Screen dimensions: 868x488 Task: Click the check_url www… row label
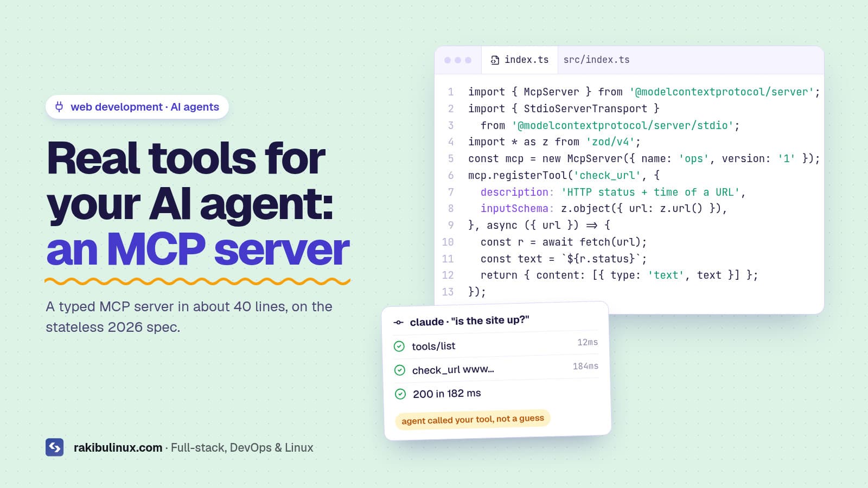(x=453, y=370)
